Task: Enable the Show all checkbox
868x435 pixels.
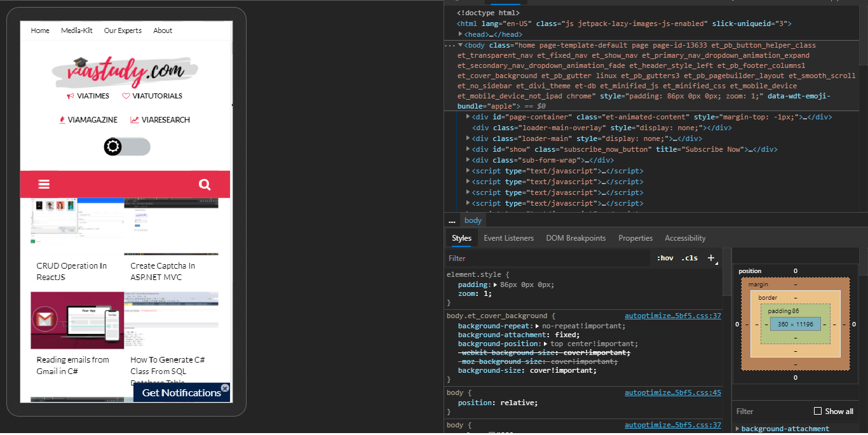Action: click(x=818, y=411)
